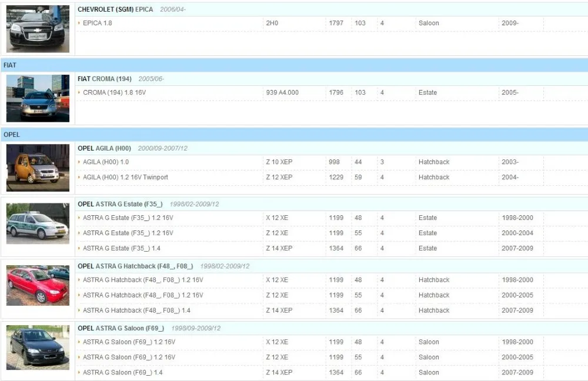Click the OPEL brand section bar
Viewport: 588px width, 381px height.
[x=294, y=135]
